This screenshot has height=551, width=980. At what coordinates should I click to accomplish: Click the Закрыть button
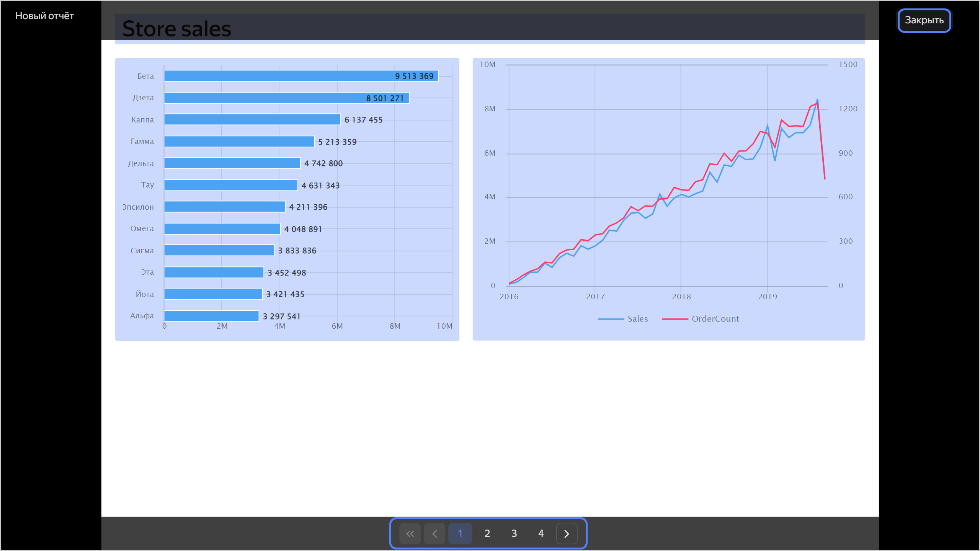[924, 20]
